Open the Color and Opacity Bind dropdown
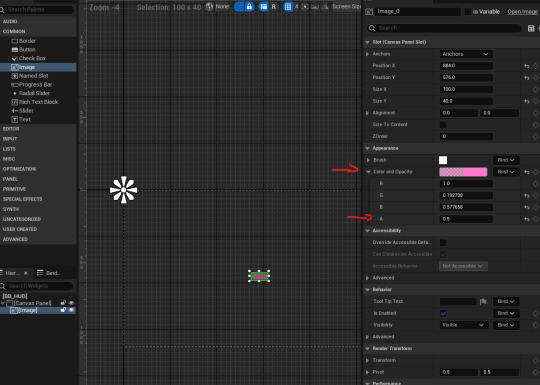540x385 pixels. [x=506, y=172]
